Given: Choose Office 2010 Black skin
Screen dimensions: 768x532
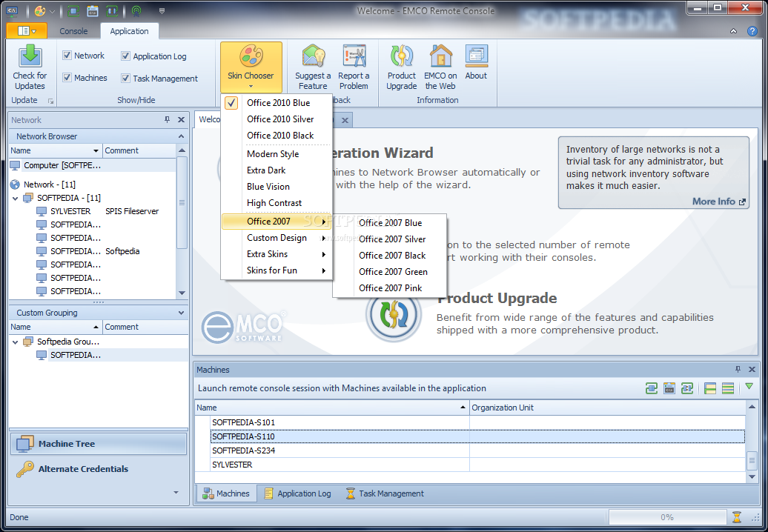Looking at the screenshot, I should pos(277,135).
